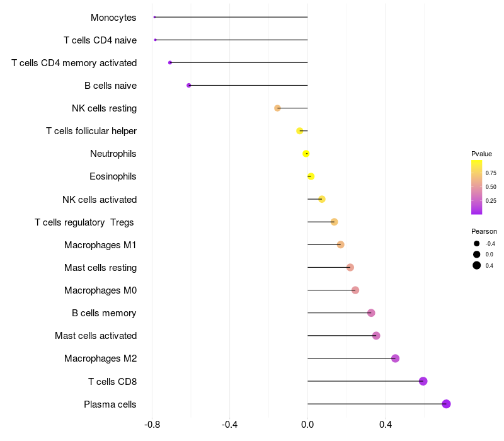Click the Eosinophils axis label

tap(113, 176)
